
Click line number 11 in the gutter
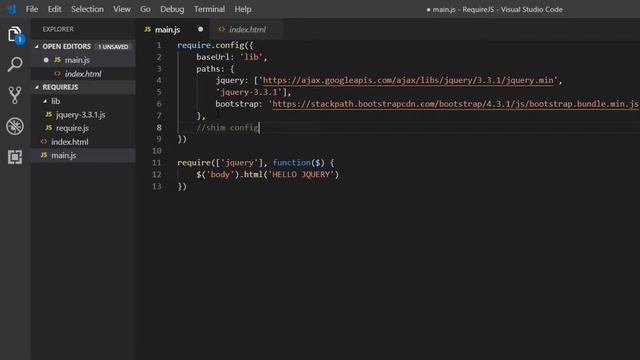pyautogui.click(x=157, y=163)
